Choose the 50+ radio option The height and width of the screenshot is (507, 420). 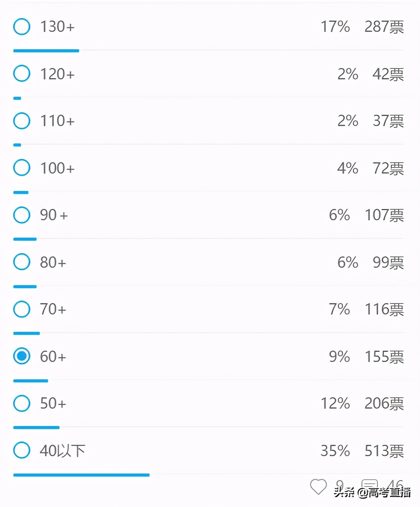click(22, 403)
